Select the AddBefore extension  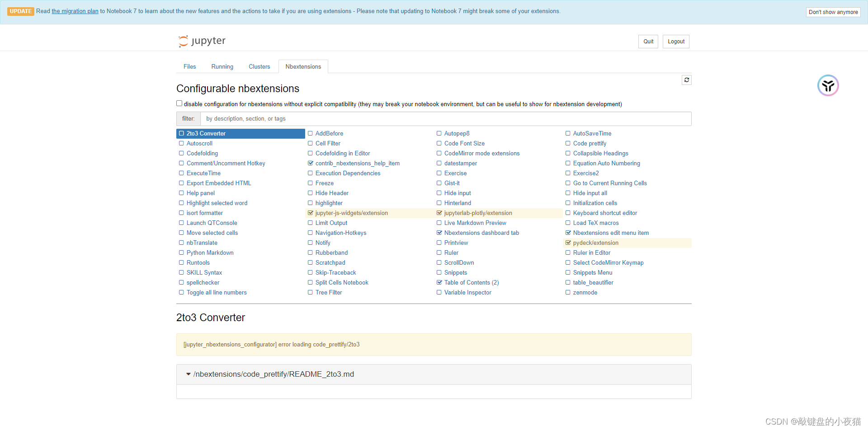coord(329,133)
